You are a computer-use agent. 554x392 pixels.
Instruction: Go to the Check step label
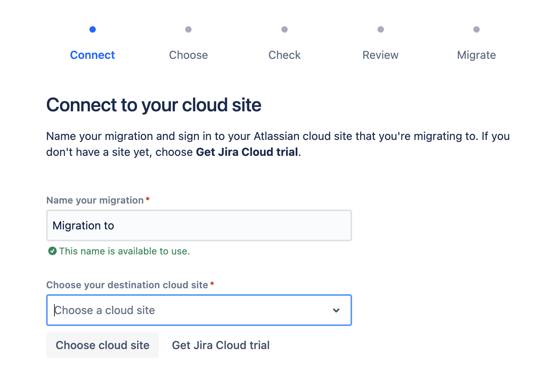(285, 55)
